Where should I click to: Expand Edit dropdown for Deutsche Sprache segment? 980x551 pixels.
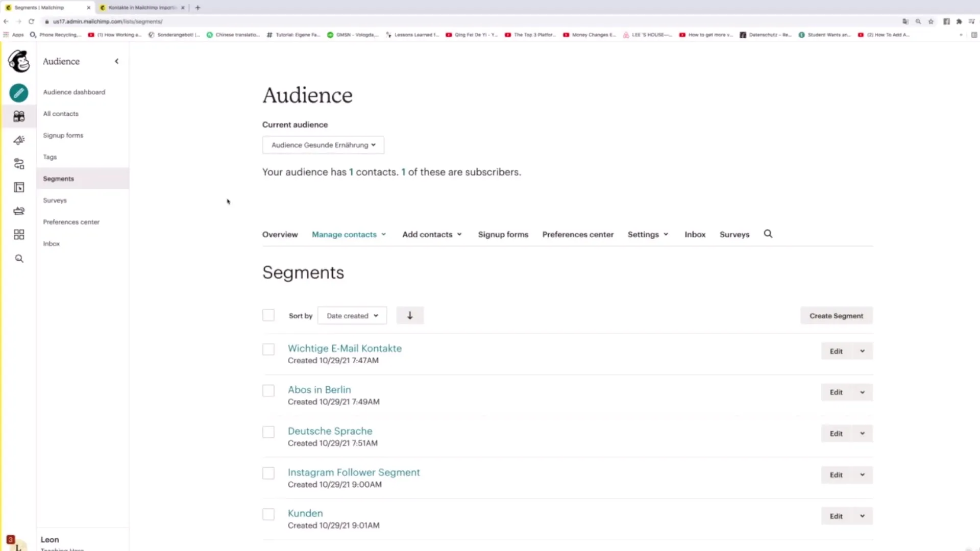pyautogui.click(x=862, y=433)
